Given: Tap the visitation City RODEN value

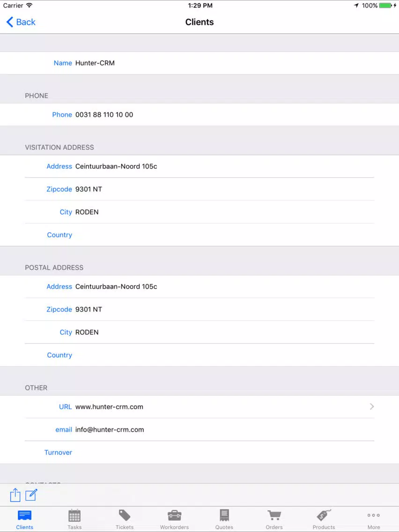Looking at the screenshot, I should [87, 212].
